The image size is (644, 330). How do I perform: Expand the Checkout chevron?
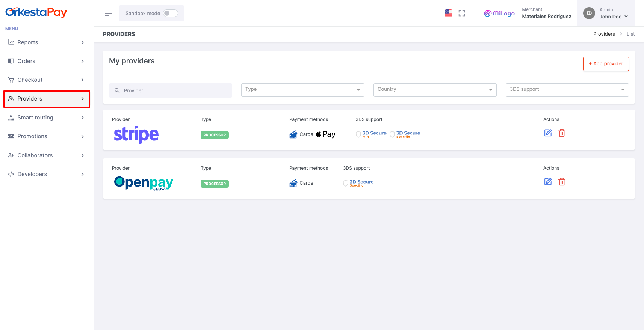click(x=83, y=80)
